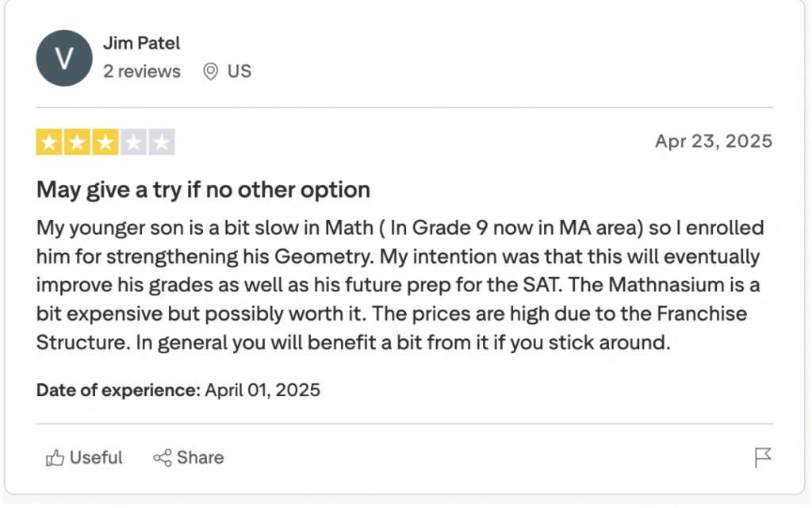Image resolution: width=812 pixels, height=508 pixels.
Task: Click the review date Apr 23, 2025
Action: 713,141
